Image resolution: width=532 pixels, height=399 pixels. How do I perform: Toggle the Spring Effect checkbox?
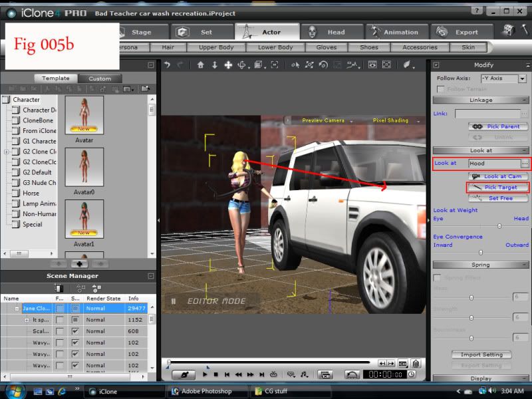click(x=438, y=277)
